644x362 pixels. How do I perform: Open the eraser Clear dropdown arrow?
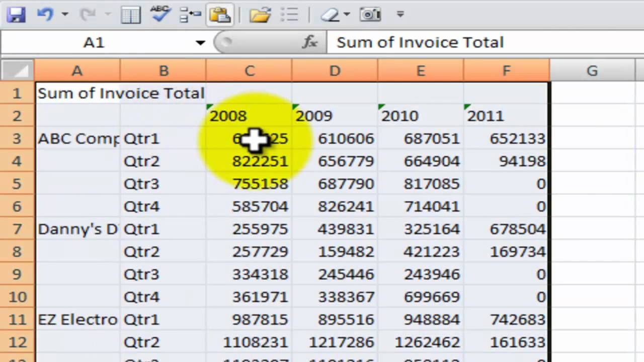click(347, 15)
